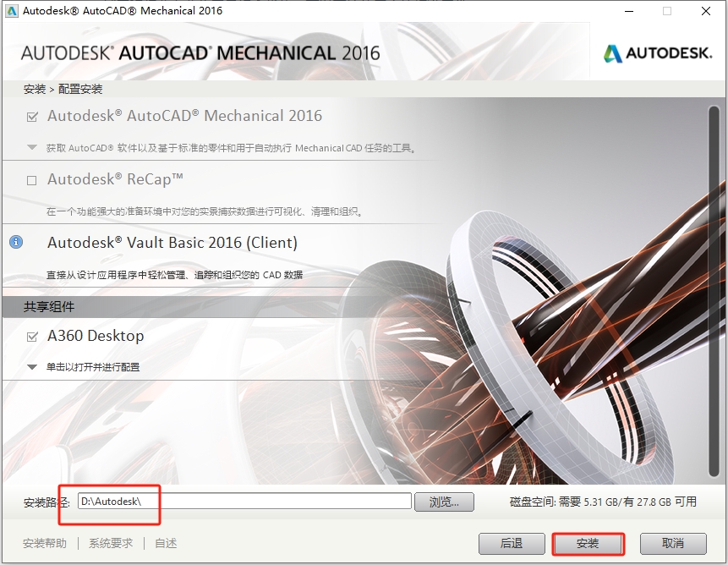Open the 安装帮助 installation help link

[x=44, y=542]
